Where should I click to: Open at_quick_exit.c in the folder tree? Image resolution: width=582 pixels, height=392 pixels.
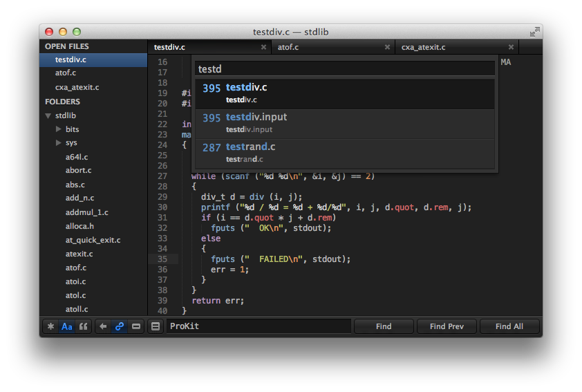93,240
